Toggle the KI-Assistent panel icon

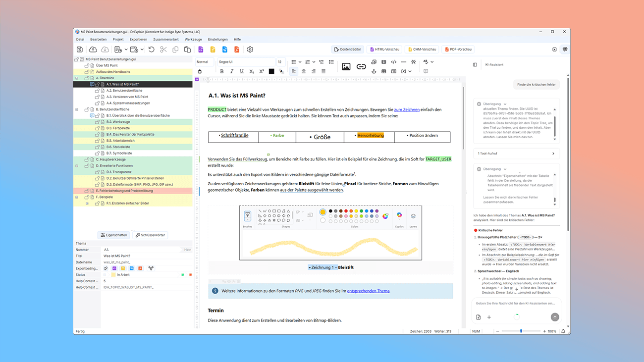[x=565, y=50]
